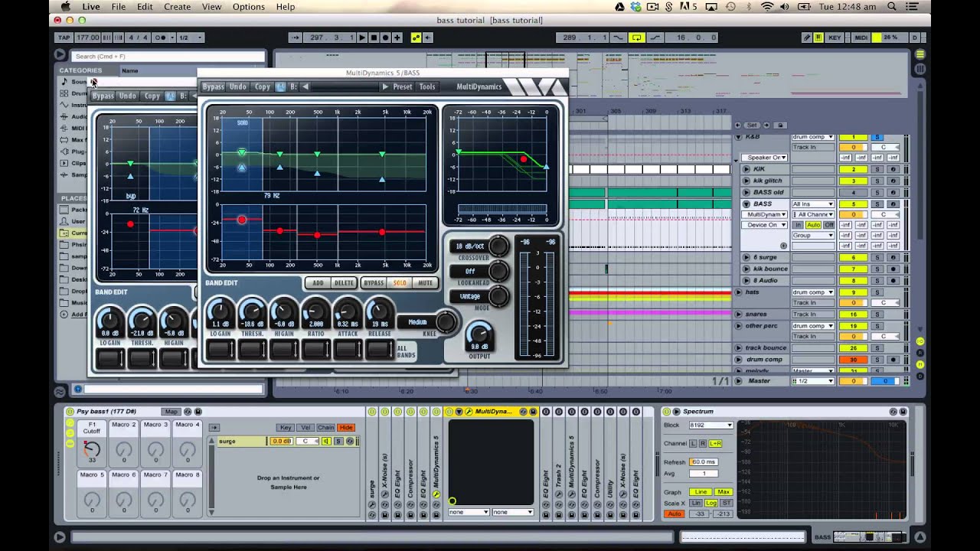Click the F1 Cutoff macro knob
The image size is (980, 551).
point(92,449)
